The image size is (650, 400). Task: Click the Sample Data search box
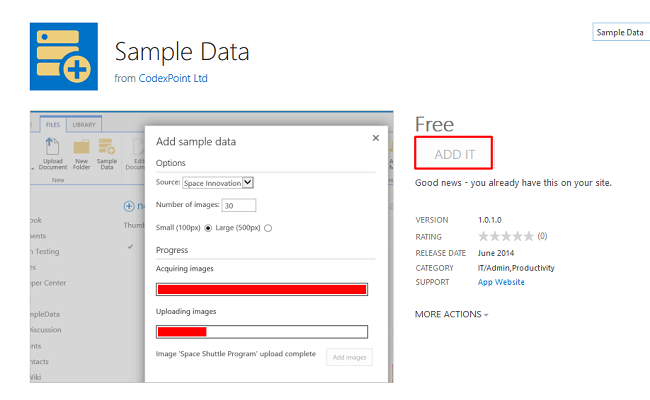(621, 32)
